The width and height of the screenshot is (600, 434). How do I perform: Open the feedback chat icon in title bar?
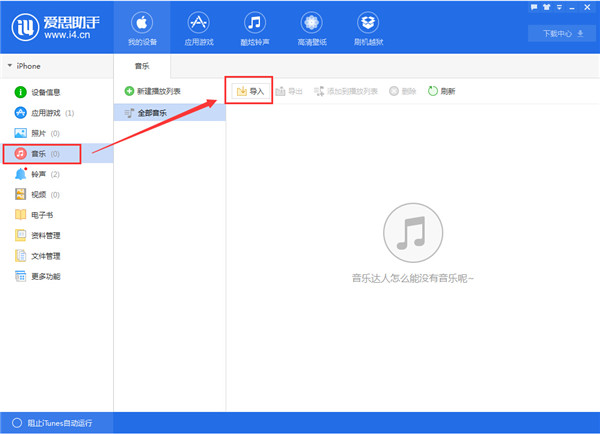click(534, 7)
